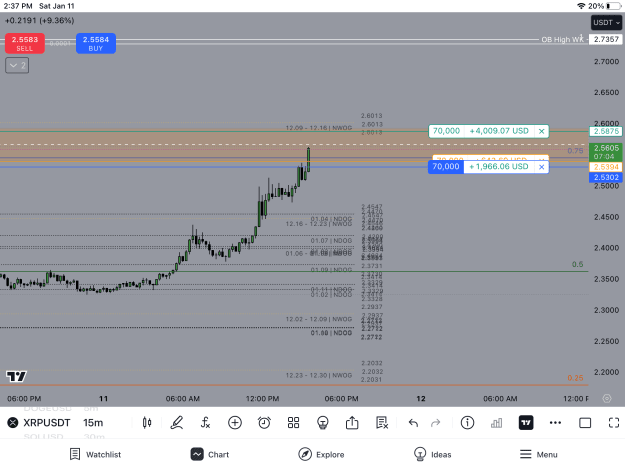Switch to the Chart tab
Viewport: 625px width, 469px height.
pos(210,455)
